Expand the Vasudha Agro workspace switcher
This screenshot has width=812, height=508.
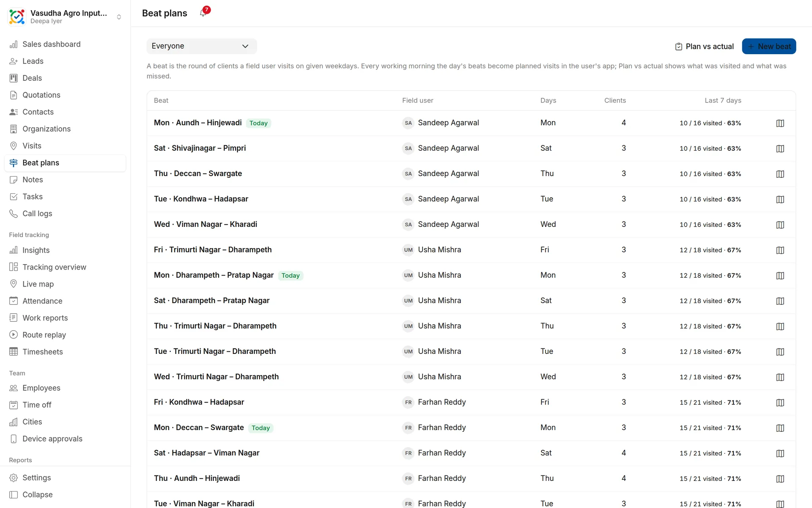[119, 17]
